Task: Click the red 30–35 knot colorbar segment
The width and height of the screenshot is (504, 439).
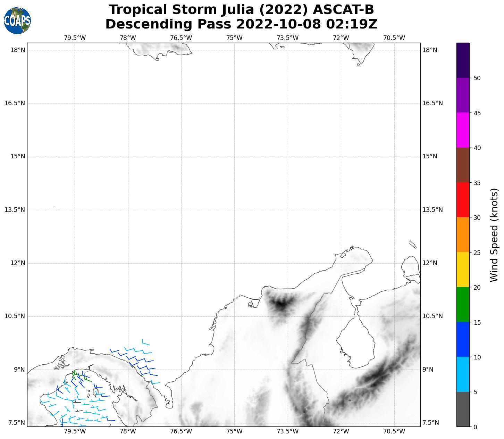Action: pyautogui.click(x=463, y=200)
